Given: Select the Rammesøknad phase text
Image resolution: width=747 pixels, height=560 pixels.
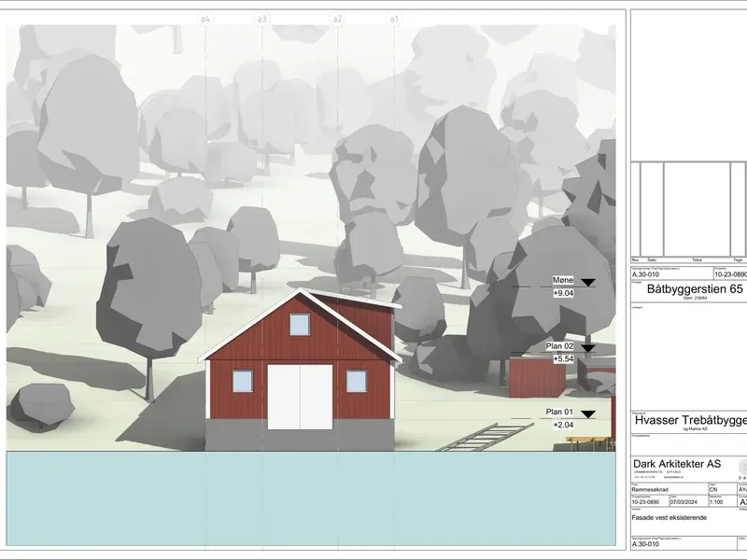Looking at the screenshot, I should 648,489.
